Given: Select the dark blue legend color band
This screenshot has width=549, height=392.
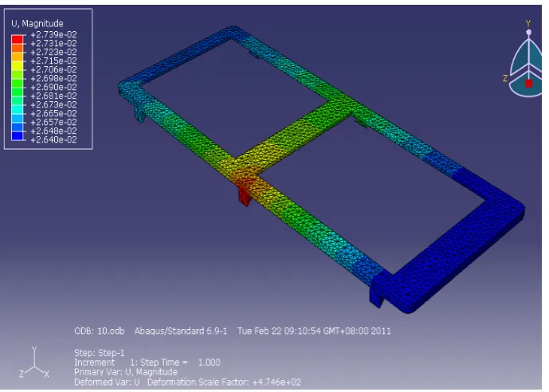Looking at the screenshot, I should tap(18, 135).
